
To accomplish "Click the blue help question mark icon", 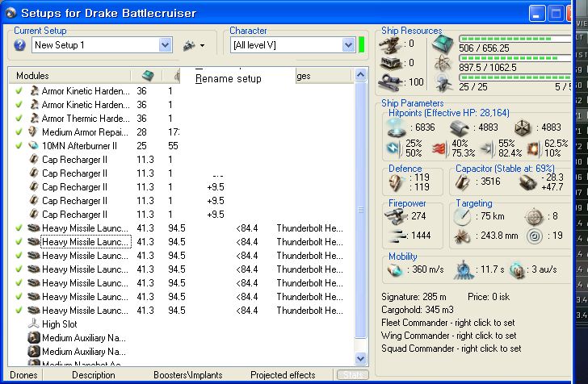I will point(20,45).
